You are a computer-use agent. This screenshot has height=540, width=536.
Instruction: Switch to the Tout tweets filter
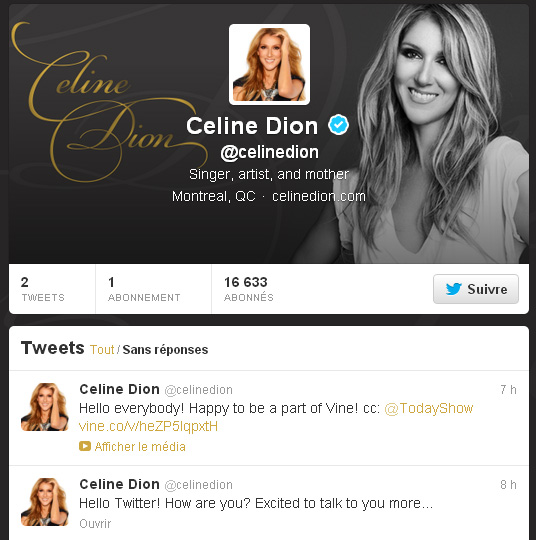[102, 350]
